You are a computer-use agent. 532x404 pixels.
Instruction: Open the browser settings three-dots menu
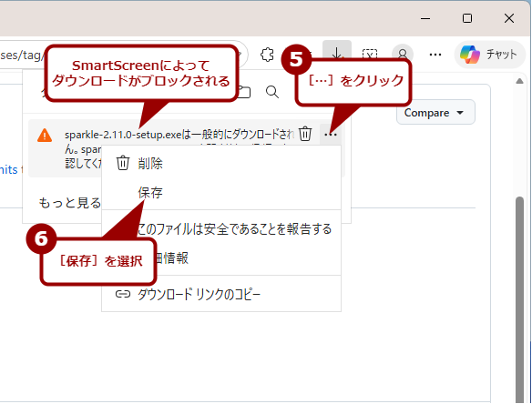tap(435, 55)
